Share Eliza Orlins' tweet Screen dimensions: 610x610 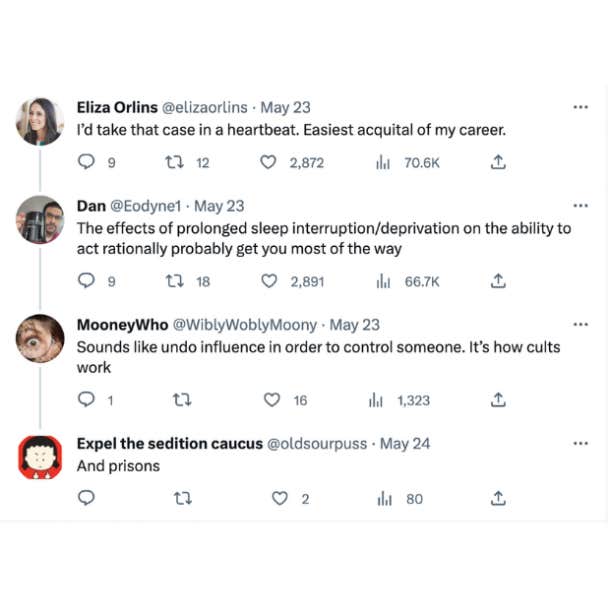pyautogui.click(x=498, y=162)
